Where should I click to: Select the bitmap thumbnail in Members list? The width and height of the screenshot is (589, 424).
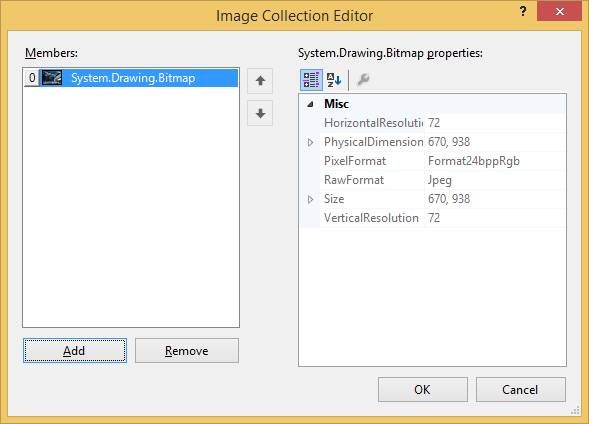(52, 78)
